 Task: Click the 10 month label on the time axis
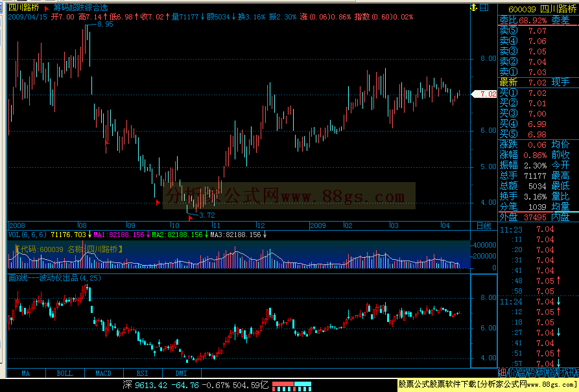coord(175,225)
